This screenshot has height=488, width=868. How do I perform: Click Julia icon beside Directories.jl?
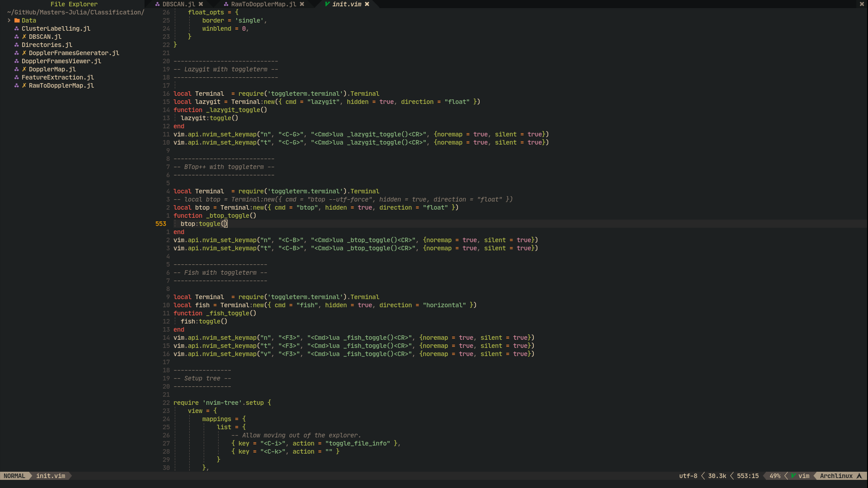[17, 45]
